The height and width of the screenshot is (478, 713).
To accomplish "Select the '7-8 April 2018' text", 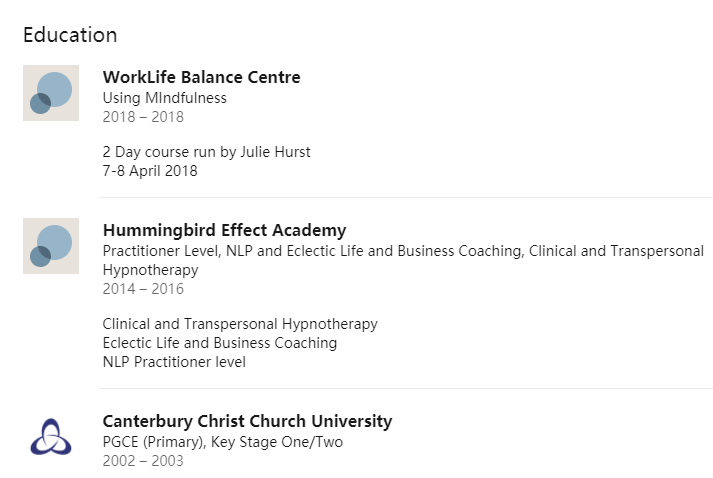I will coord(150,171).
